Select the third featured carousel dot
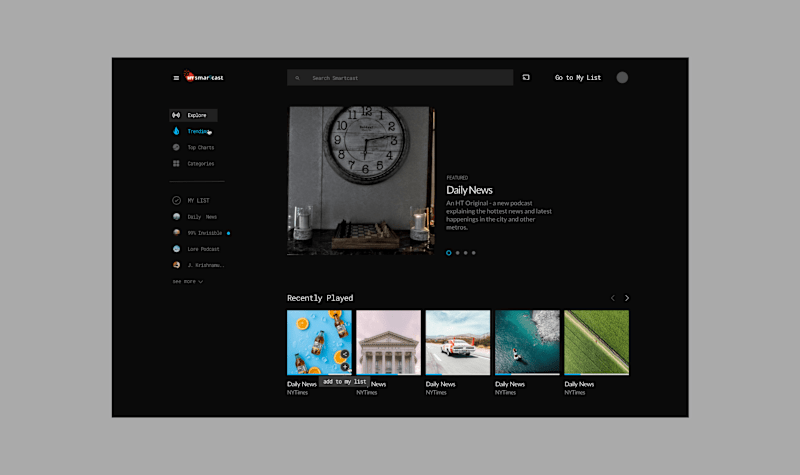 tap(466, 253)
